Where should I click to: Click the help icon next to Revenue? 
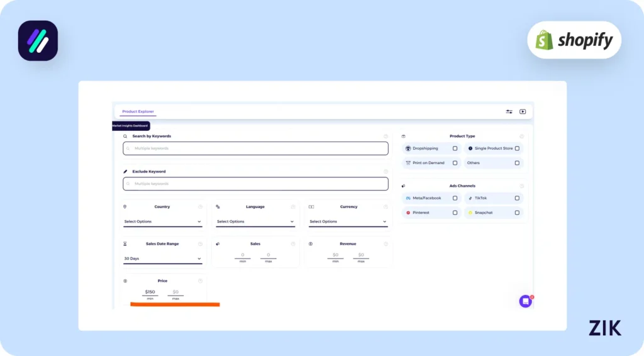[386, 243]
